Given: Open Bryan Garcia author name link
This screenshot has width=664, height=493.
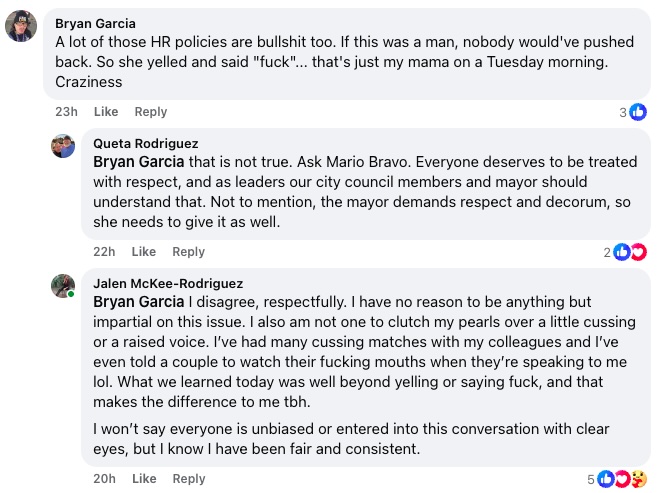Looking at the screenshot, I should [x=95, y=23].
